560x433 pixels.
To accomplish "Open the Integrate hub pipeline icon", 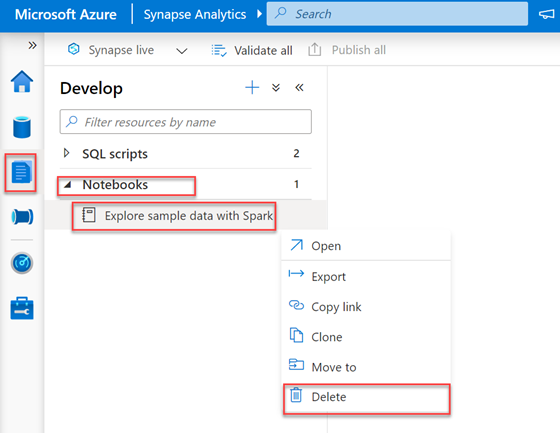I will (22, 216).
